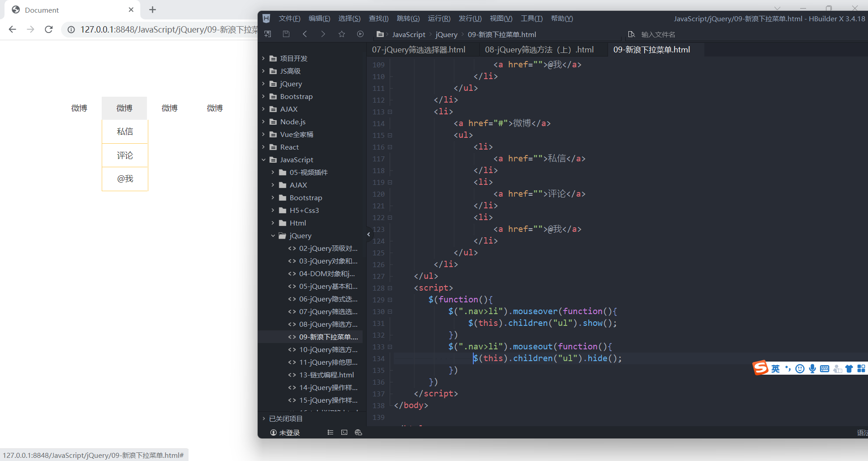The height and width of the screenshot is (461, 868).
Task: Click jQuery in the breadcrumb path
Action: coord(446,34)
